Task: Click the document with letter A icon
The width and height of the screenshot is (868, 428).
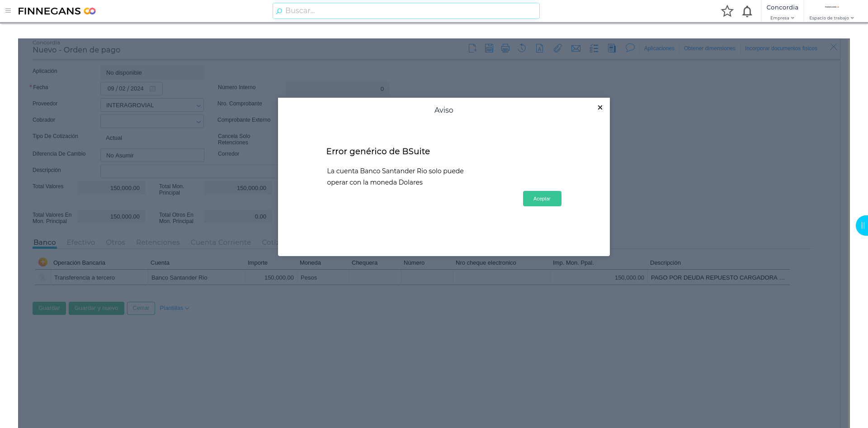Action: point(539,48)
